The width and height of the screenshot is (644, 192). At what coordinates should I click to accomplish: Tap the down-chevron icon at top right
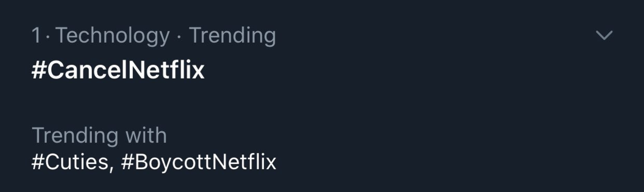tap(605, 35)
